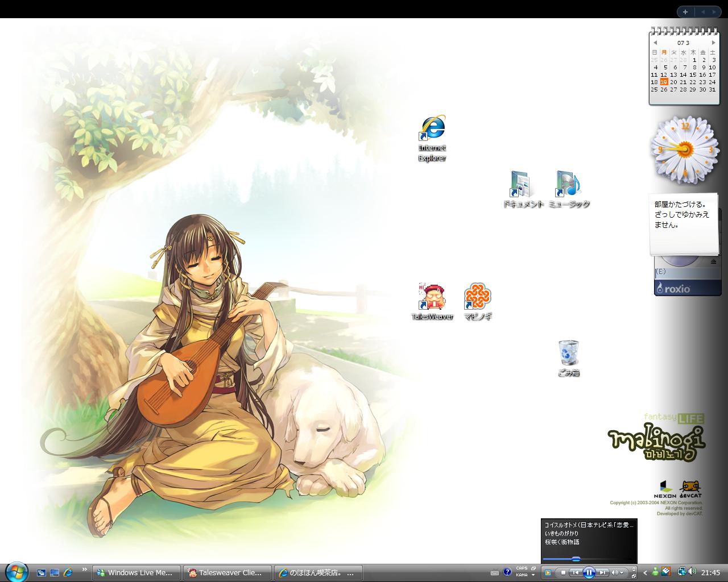Click the Switch between windows quick launch icon
This screenshot has width=728, height=582.
coord(42,573)
